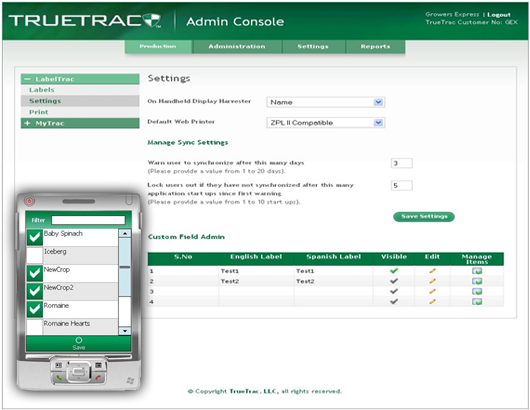
Task: Switch to the Administration tab
Action: 237,47
